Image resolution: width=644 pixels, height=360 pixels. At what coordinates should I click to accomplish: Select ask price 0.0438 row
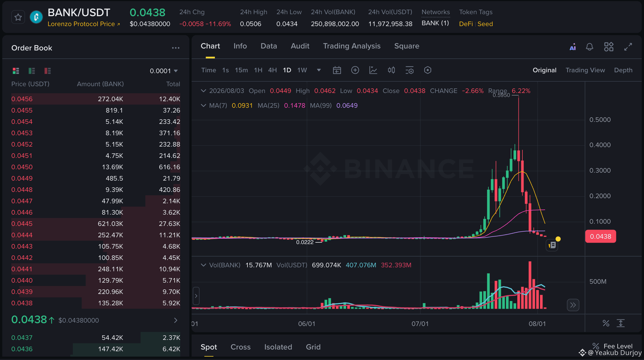coord(96,303)
